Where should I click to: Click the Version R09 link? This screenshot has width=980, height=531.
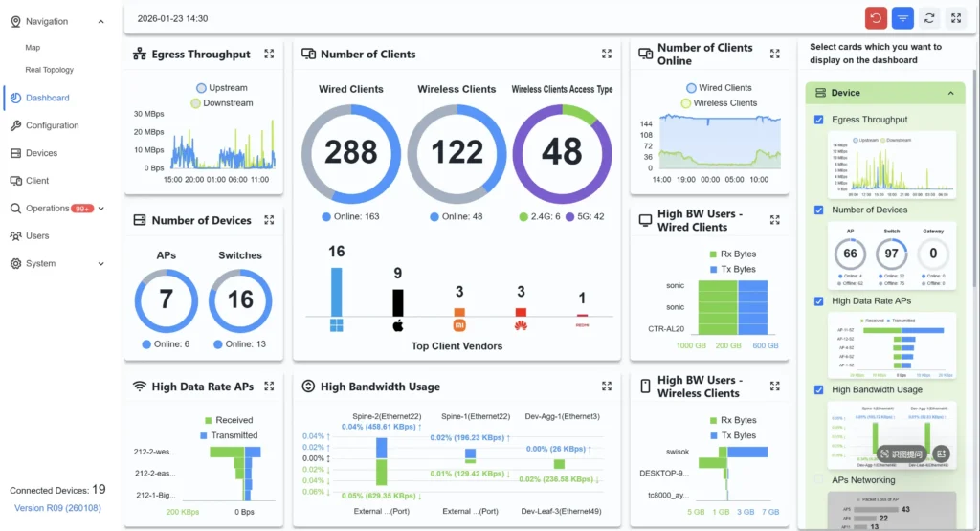tap(57, 508)
